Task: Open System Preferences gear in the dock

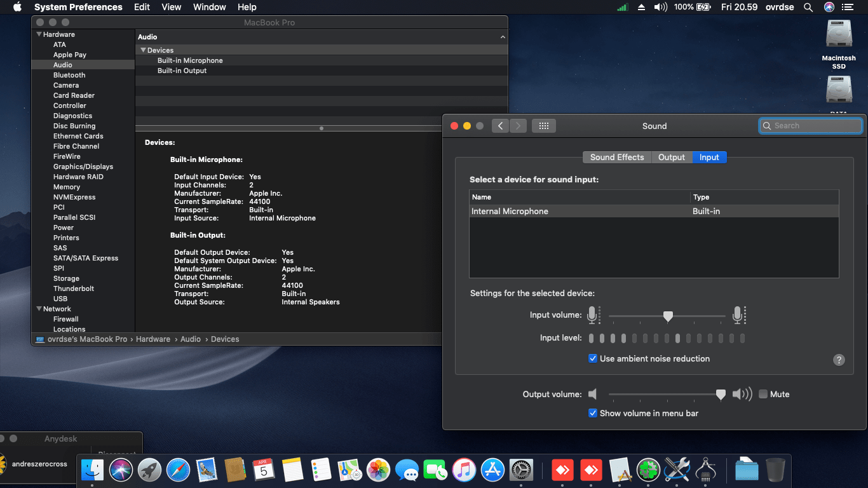Action: click(521, 470)
